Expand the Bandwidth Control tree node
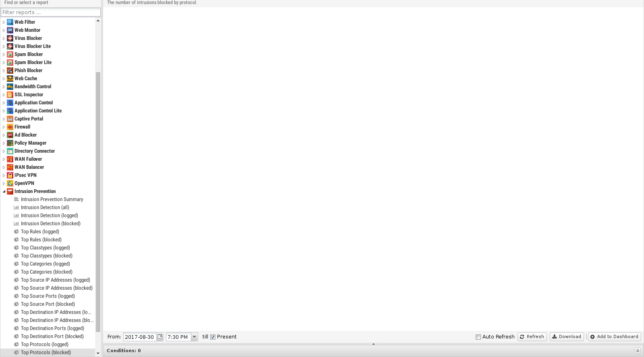This screenshot has height=357, width=644. [4, 87]
